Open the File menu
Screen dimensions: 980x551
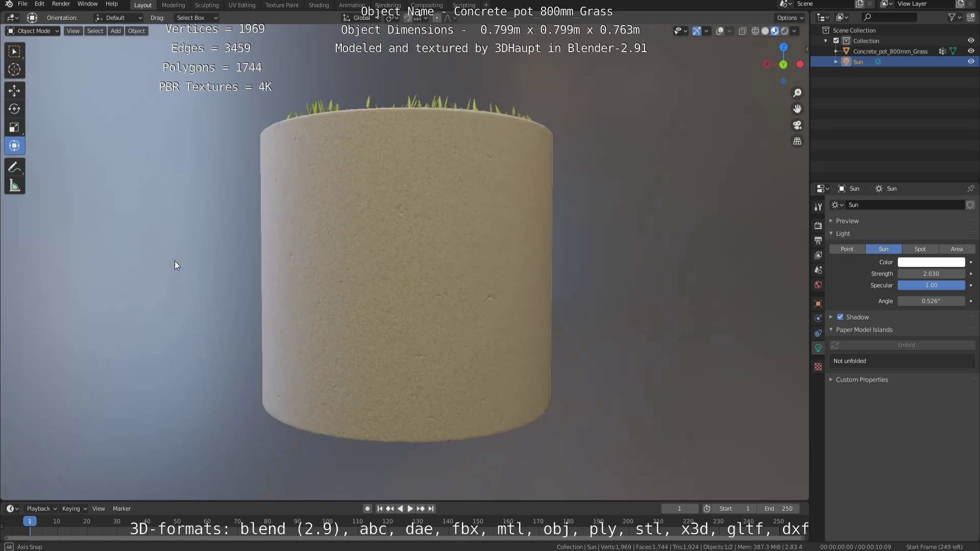pyautogui.click(x=22, y=4)
